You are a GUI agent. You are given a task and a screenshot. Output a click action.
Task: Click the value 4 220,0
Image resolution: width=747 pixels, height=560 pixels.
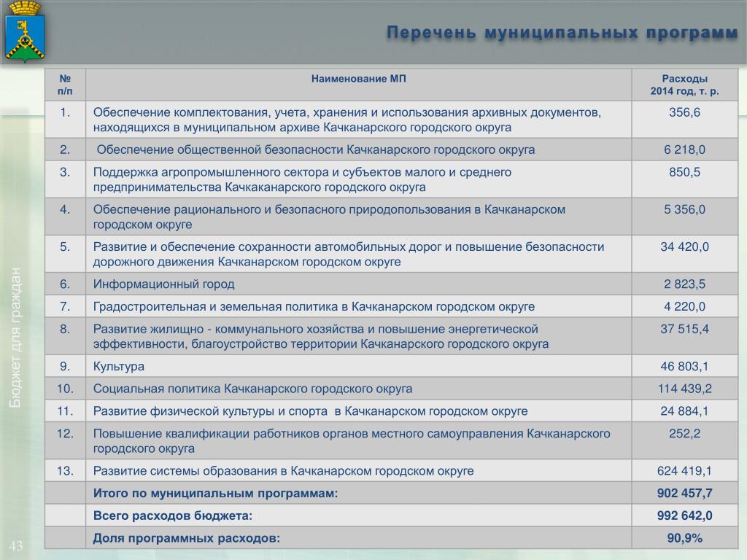[x=684, y=306]
